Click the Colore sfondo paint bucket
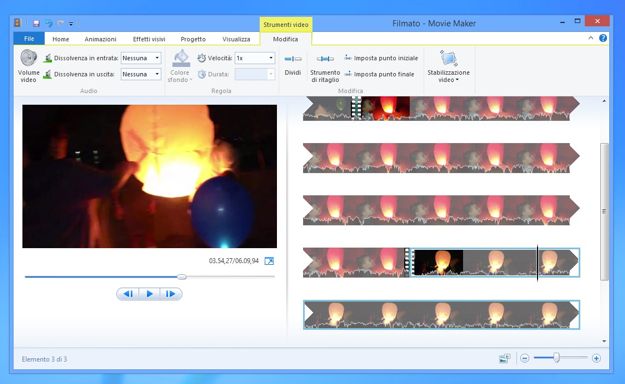The image size is (625, 384). click(x=181, y=58)
